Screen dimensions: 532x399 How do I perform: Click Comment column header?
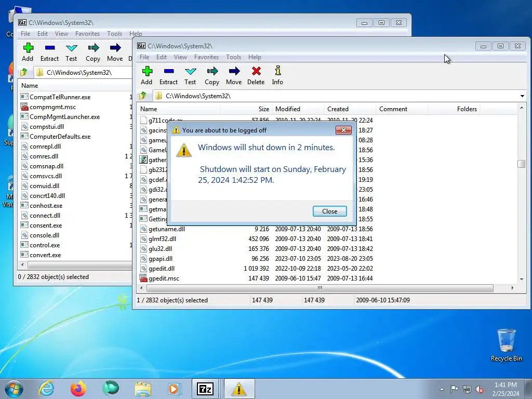click(402, 109)
